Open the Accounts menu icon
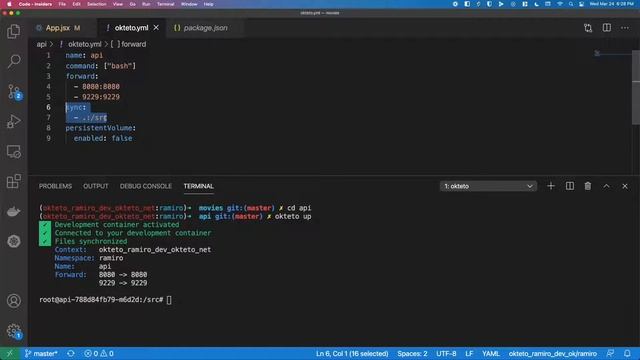This screenshot has height=360, width=640. [x=13, y=301]
